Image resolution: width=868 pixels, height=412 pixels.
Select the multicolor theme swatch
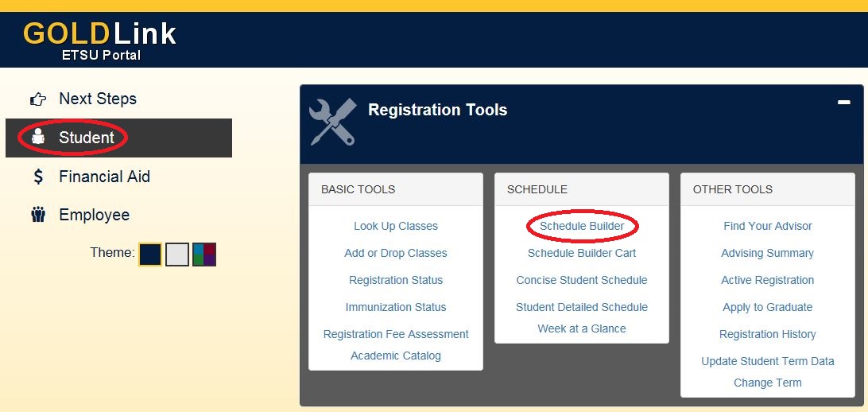[x=204, y=255]
